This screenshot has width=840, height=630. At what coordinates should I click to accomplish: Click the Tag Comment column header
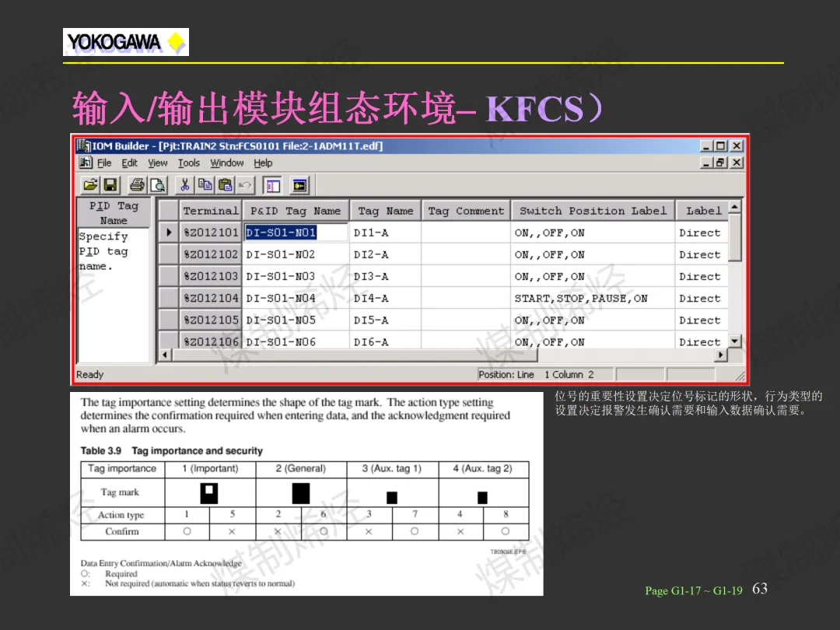click(466, 211)
